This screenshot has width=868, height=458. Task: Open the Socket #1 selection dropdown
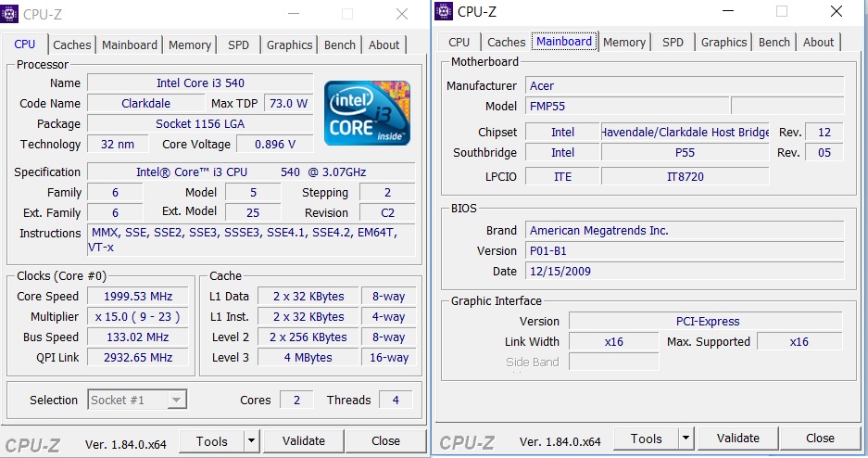tap(137, 400)
